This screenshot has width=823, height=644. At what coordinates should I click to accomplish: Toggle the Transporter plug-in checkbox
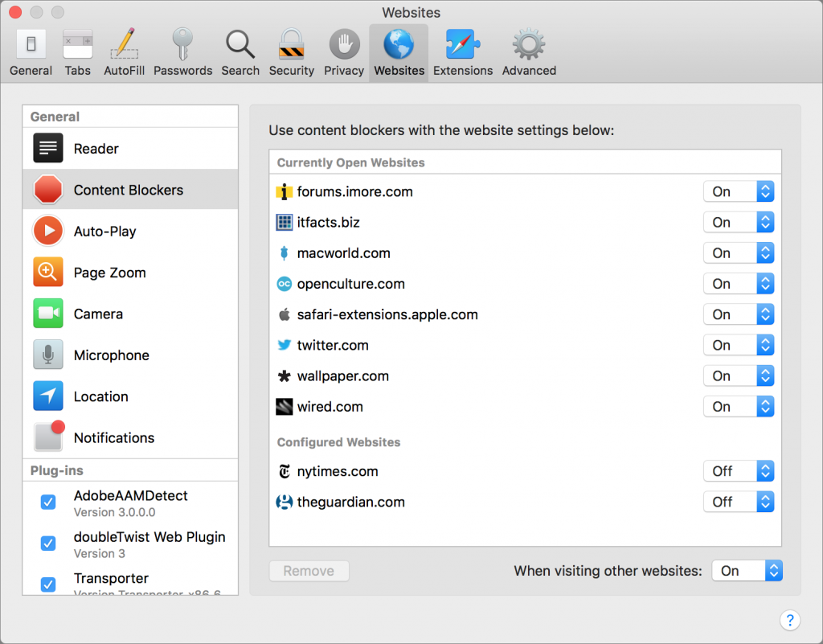[48, 585]
